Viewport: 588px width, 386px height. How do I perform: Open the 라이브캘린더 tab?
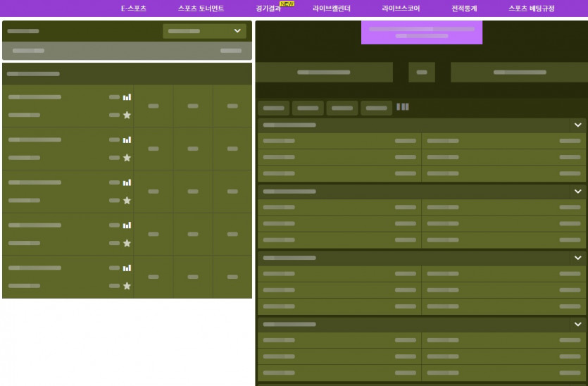332,8
